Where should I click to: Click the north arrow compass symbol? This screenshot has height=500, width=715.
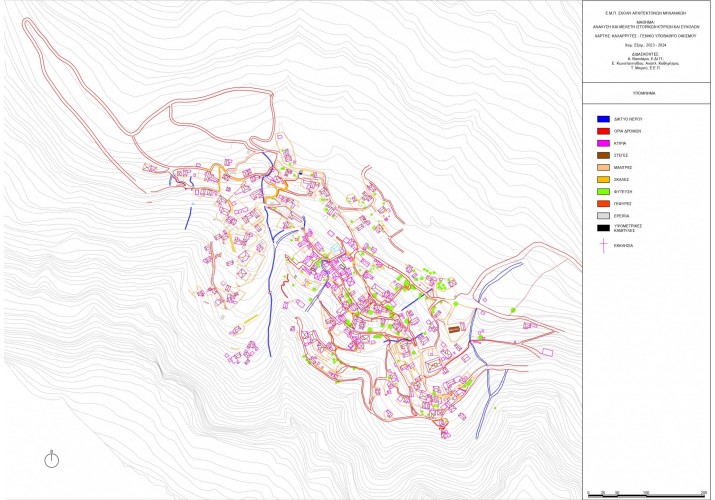[x=52, y=459]
